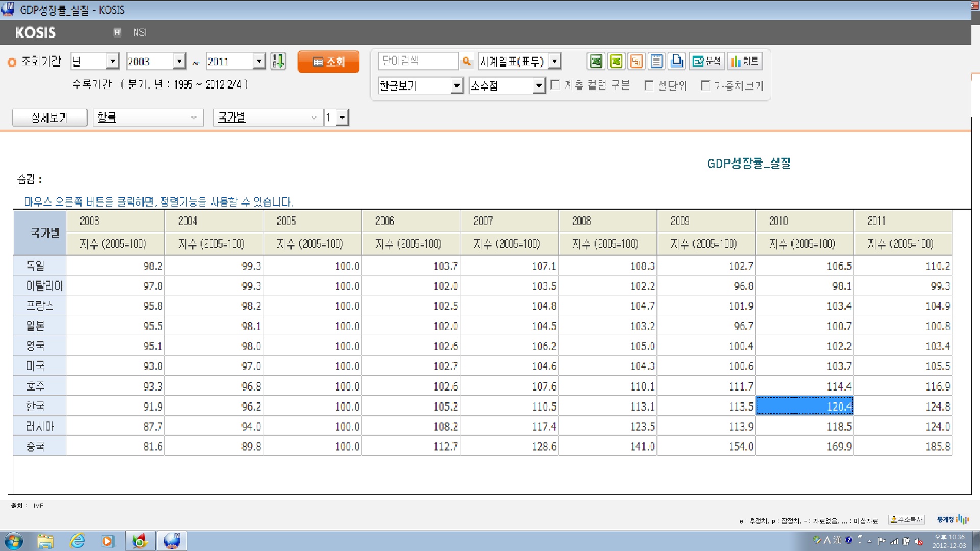Click the 185.8 cell for 중국 2011
980x551 pixels.
903,446
